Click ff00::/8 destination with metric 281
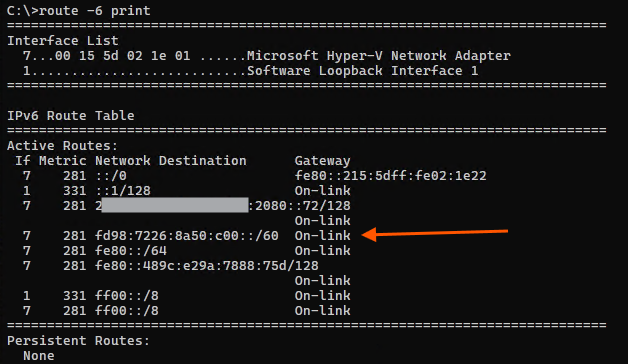 [x=127, y=311]
